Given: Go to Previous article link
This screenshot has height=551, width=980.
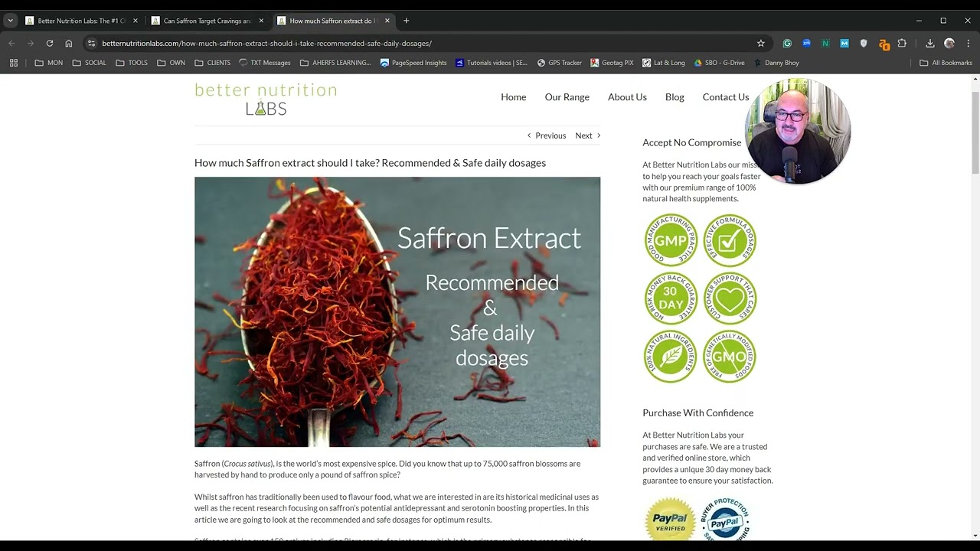Looking at the screenshot, I should tap(547, 135).
